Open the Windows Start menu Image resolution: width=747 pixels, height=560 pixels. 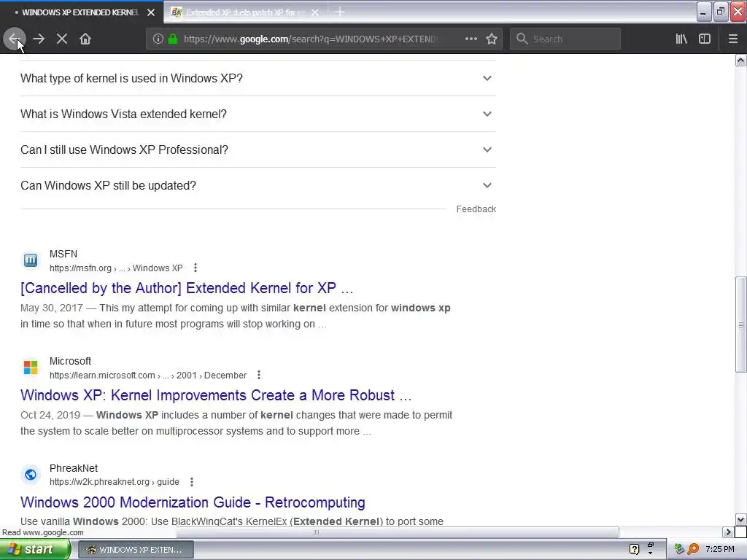(x=35, y=550)
